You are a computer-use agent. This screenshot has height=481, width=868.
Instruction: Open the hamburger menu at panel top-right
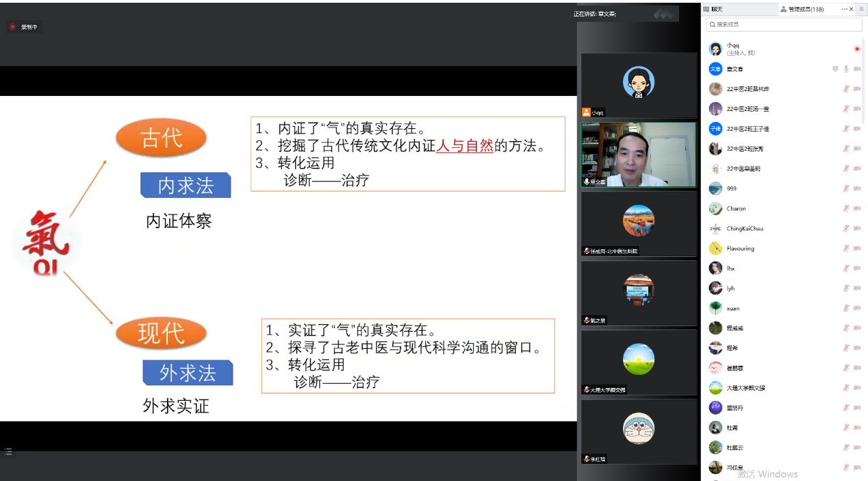point(861,10)
